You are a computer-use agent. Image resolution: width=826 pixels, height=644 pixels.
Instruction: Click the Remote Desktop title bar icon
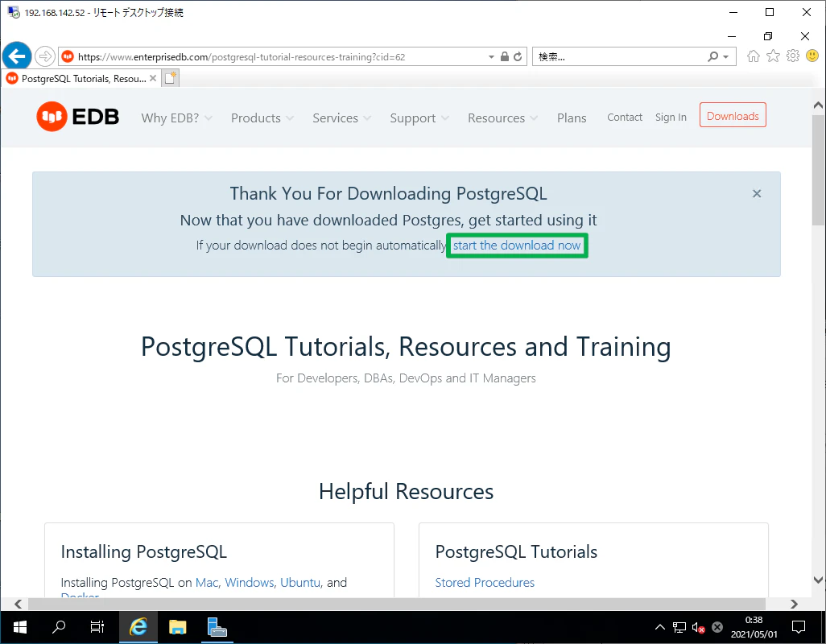[x=14, y=12]
